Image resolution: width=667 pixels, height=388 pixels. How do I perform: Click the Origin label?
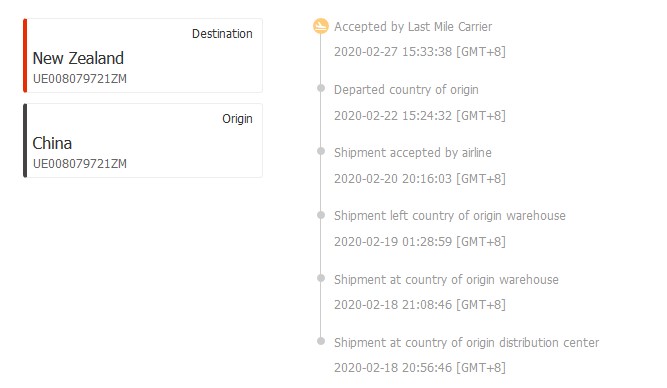237,119
